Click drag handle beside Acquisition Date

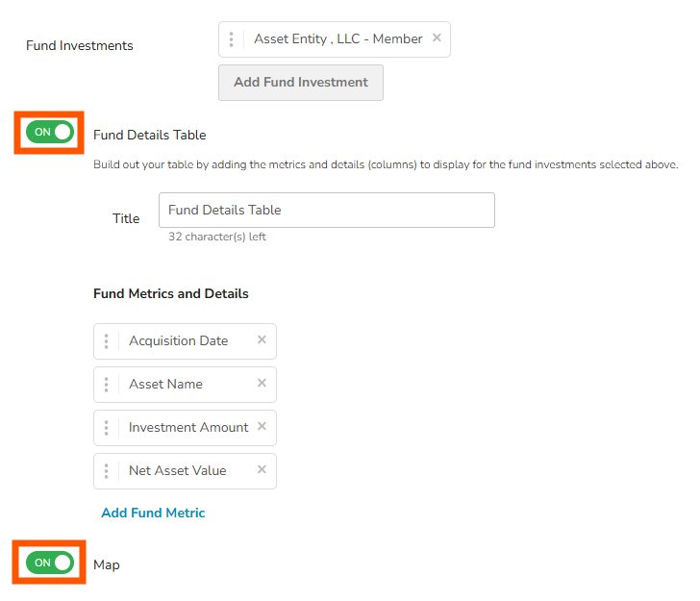106,341
